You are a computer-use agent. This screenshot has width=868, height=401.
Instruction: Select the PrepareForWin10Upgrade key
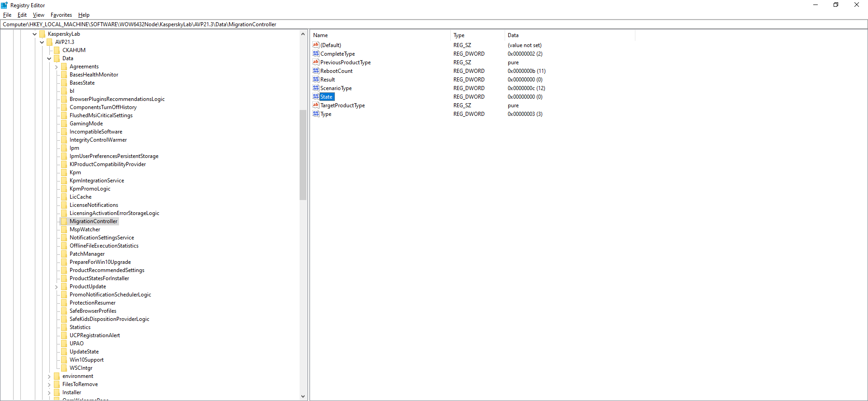click(100, 262)
